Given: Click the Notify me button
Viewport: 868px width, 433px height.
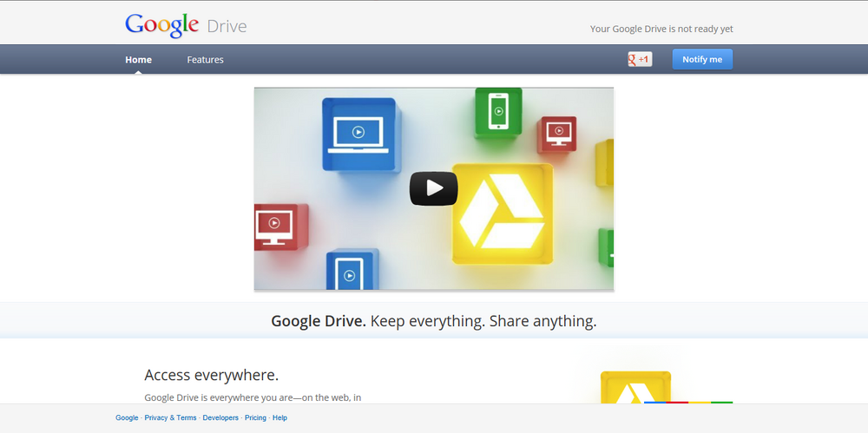Looking at the screenshot, I should tap(702, 59).
